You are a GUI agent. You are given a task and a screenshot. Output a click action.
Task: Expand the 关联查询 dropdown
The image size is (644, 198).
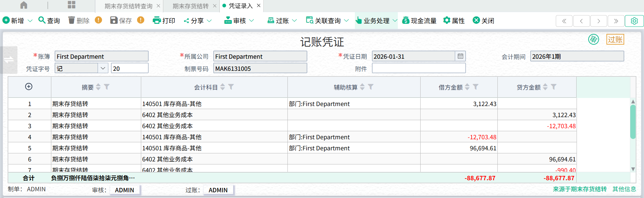[x=346, y=20]
